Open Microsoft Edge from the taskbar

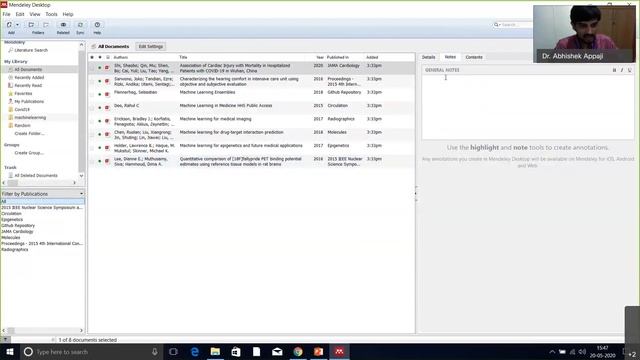click(195, 352)
